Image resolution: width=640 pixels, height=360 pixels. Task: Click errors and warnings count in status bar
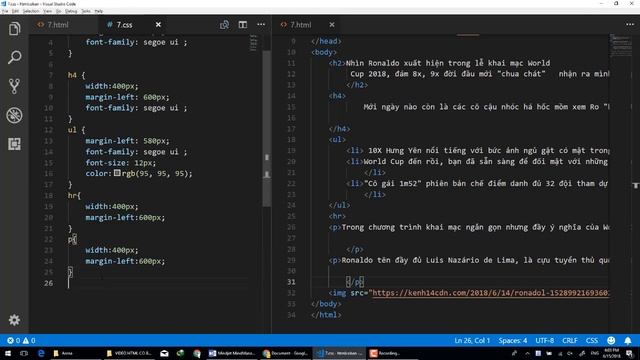21,340
